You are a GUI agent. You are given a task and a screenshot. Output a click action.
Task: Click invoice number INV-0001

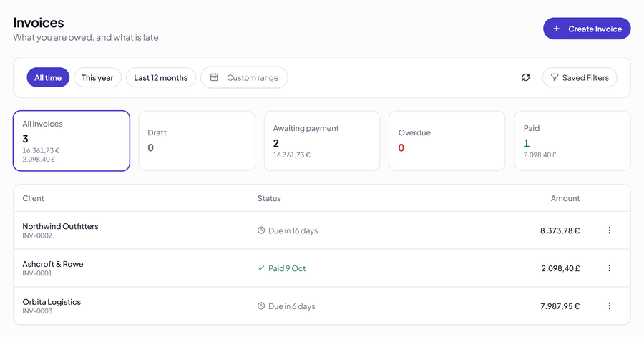(x=37, y=273)
